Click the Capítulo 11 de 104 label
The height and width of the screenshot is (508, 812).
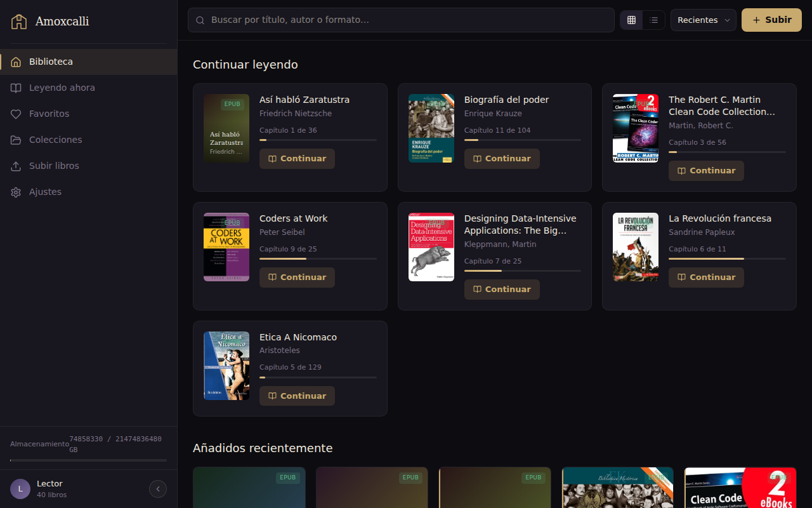pos(497,130)
